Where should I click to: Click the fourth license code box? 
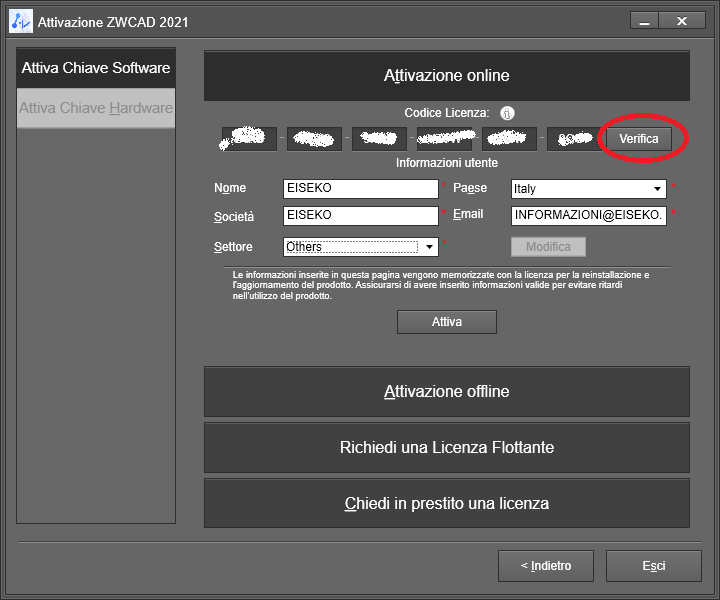pyautogui.click(x=444, y=139)
